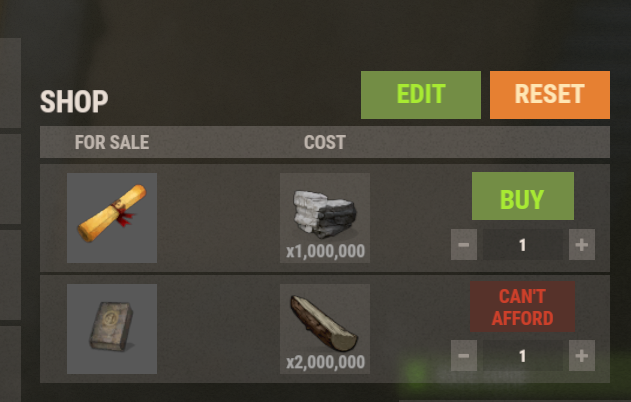
Task: Increase quantity for the book item
Action: point(582,356)
